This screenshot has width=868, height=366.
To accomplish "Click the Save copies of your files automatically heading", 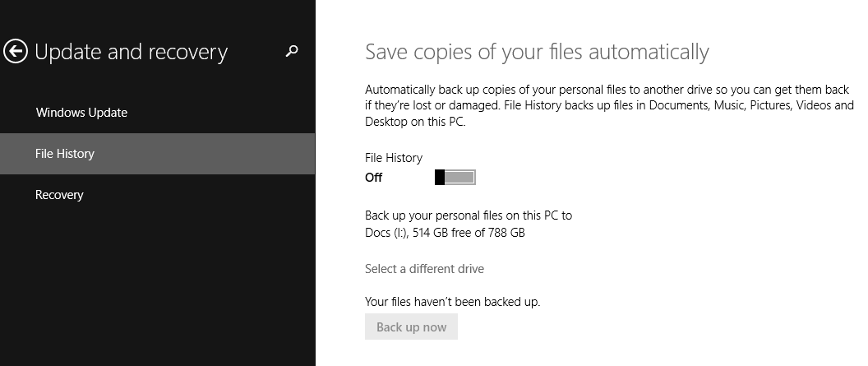I will [x=536, y=52].
